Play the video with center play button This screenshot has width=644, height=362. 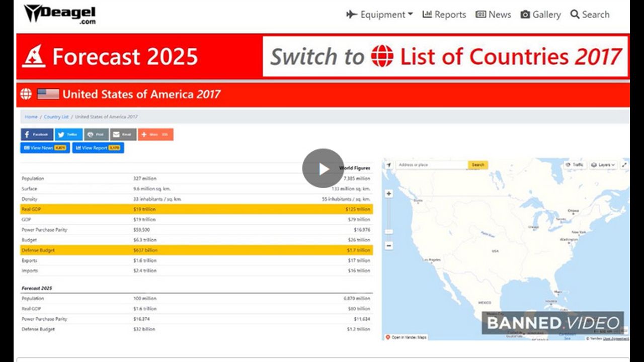[323, 168]
